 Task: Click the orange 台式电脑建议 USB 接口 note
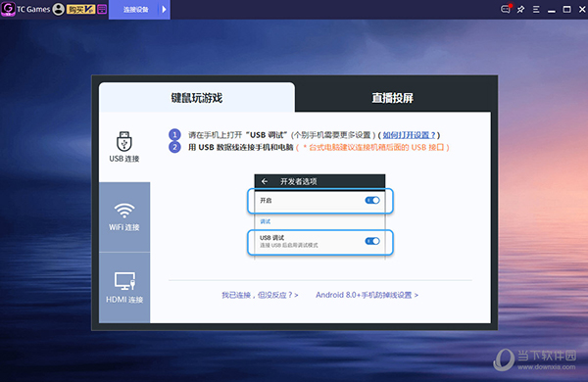tap(373, 147)
